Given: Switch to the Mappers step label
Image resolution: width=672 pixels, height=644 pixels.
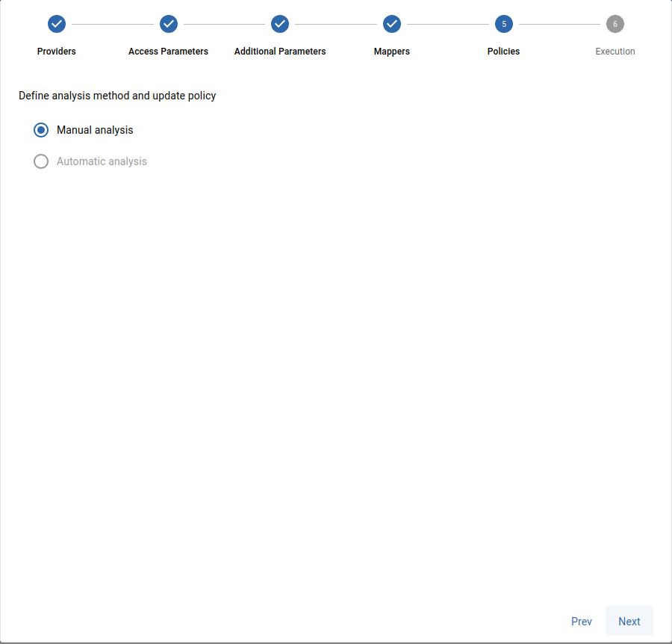Looking at the screenshot, I should coord(392,52).
